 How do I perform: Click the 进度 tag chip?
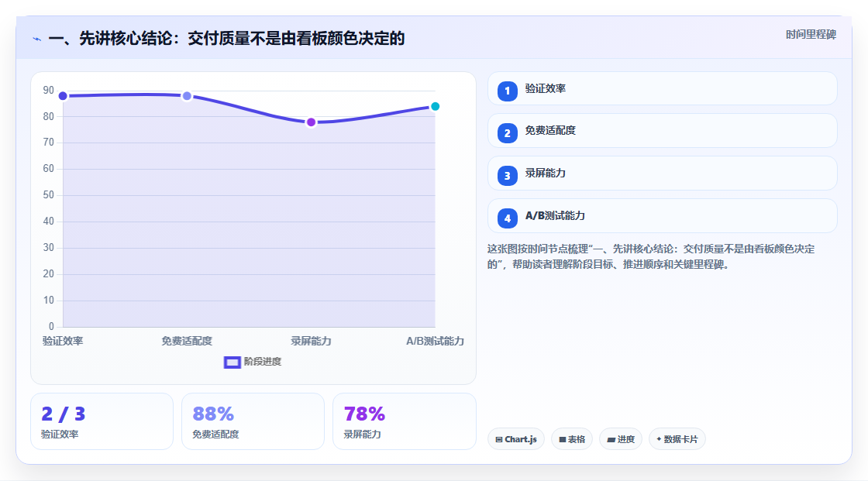pyautogui.click(x=621, y=439)
